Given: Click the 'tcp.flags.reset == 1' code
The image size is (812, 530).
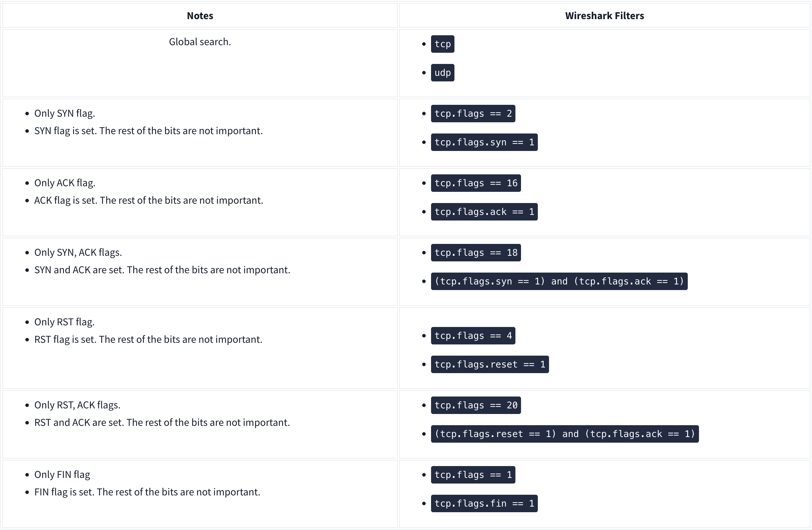Looking at the screenshot, I should [x=489, y=365].
